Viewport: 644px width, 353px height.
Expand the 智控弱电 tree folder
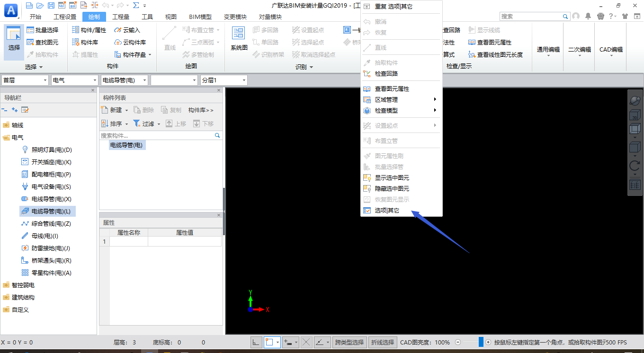[x=6, y=285]
